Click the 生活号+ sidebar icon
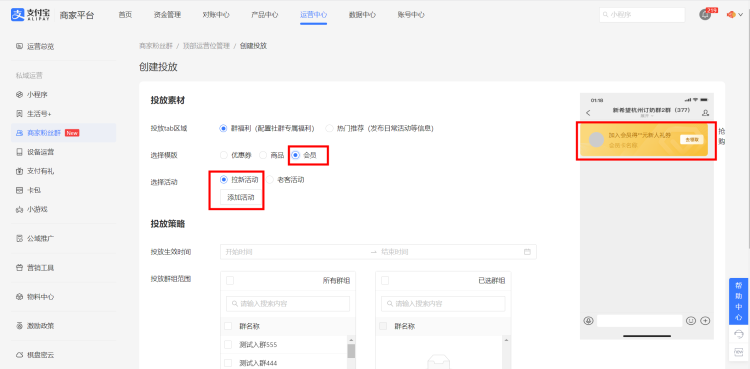This screenshot has height=369, width=750. [x=19, y=113]
